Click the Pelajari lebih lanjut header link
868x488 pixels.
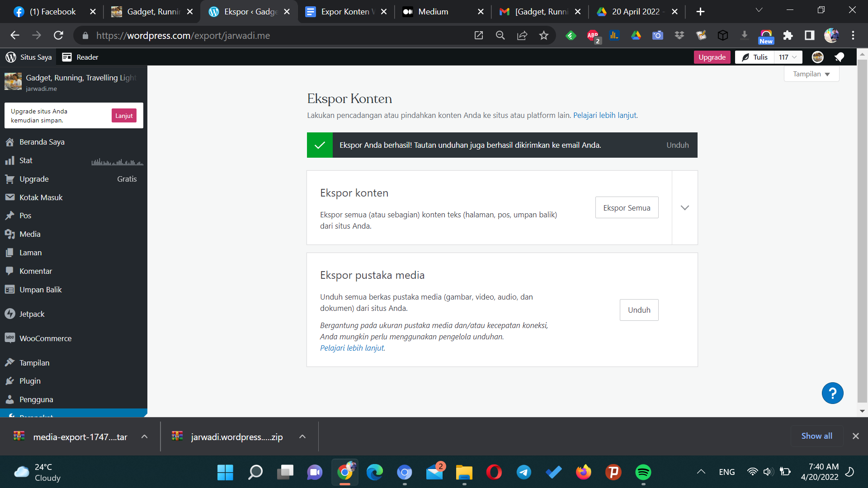tap(604, 115)
